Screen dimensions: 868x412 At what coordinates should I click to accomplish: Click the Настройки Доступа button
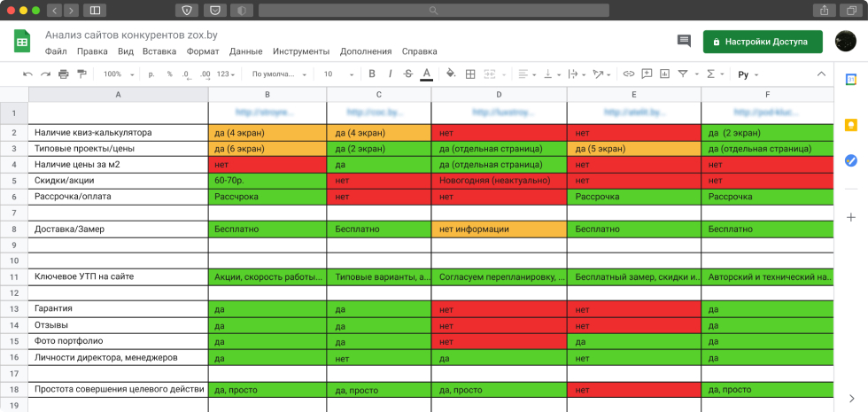(x=763, y=42)
